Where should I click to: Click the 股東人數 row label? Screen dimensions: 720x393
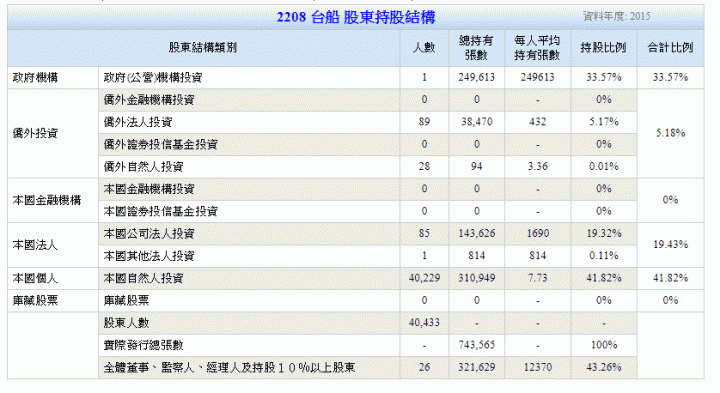(126, 323)
